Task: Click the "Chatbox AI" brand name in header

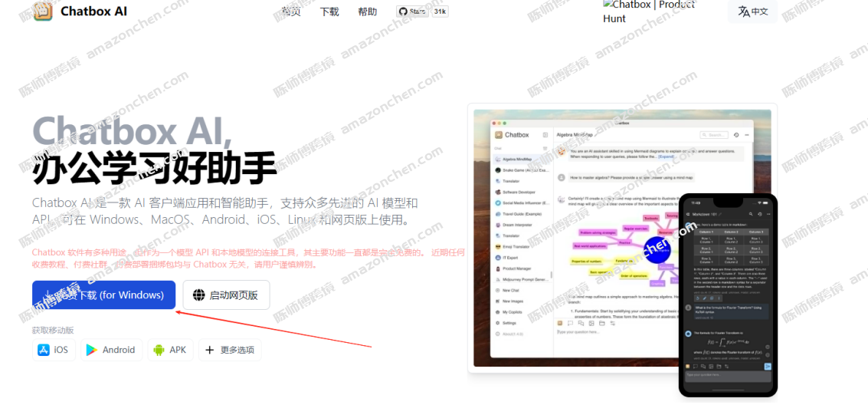Action: pos(92,12)
